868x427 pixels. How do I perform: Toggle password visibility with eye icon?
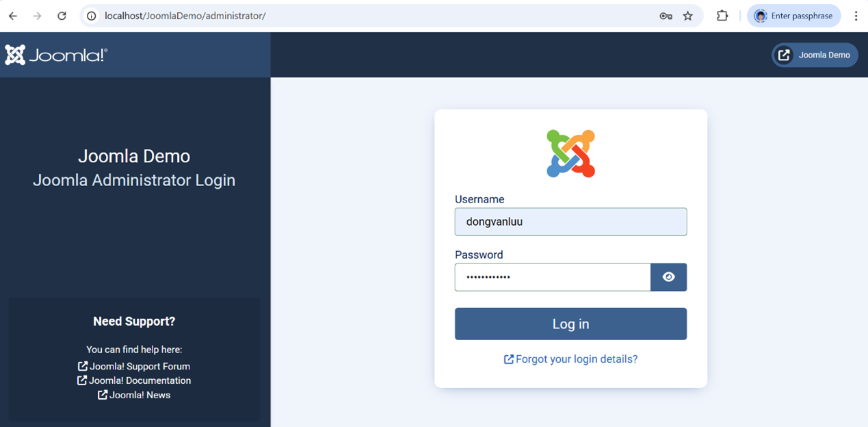[668, 277]
